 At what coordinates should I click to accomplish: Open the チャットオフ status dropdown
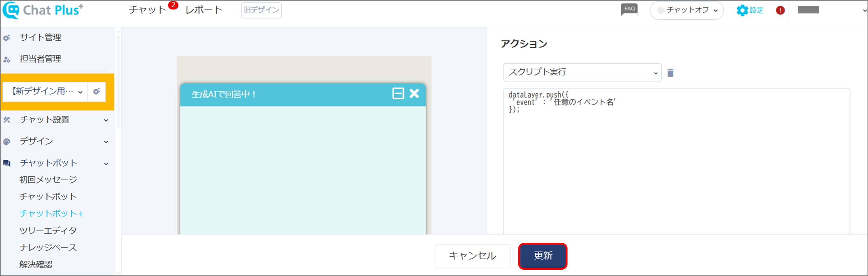(686, 10)
